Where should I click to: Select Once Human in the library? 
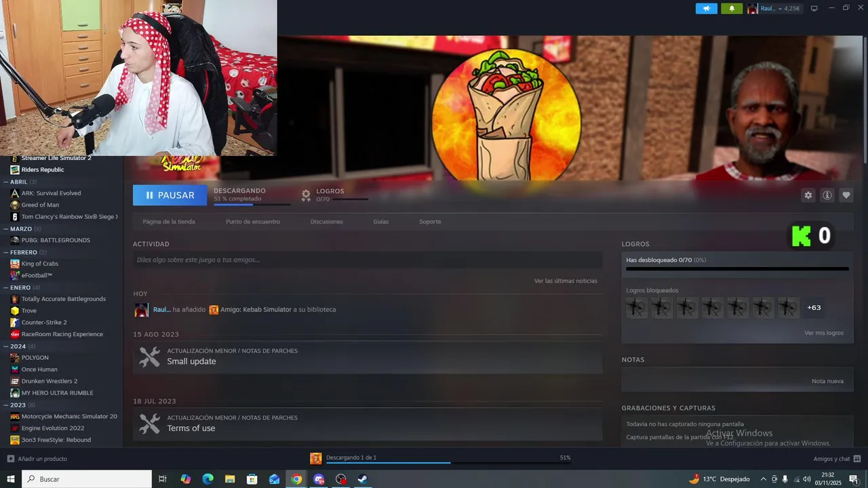[x=39, y=369]
